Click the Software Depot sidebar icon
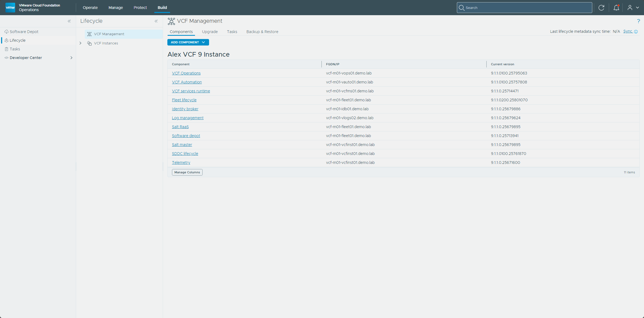This screenshot has height=318, width=644. click(6, 32)
